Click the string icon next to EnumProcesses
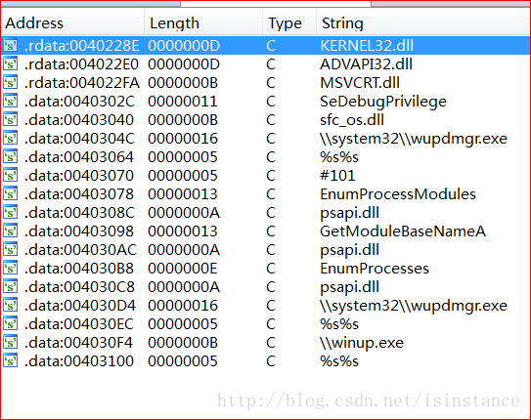Image resolution: width=531 pixels, height=420 pixels. pos(10,269)
